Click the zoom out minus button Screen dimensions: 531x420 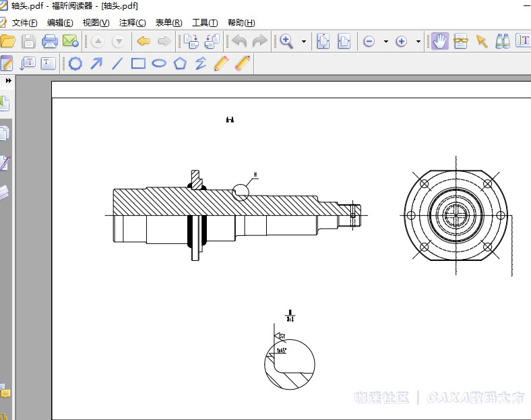point(369,41)
